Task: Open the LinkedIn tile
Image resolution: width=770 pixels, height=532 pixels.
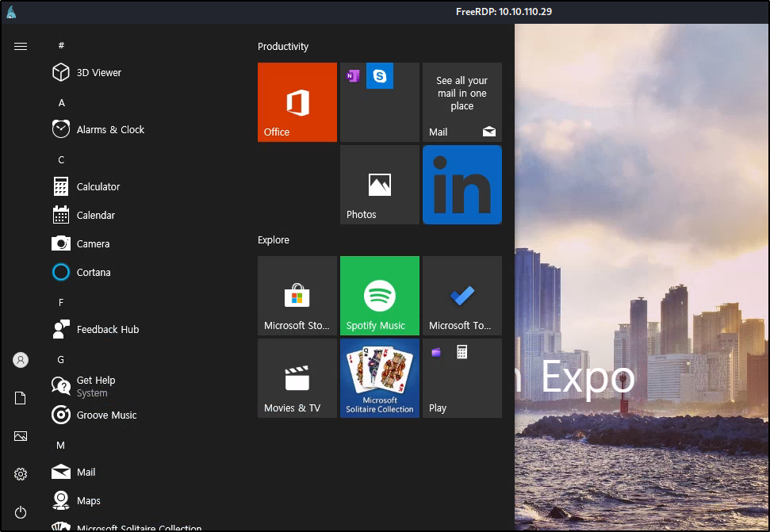Action: [462, 185]
